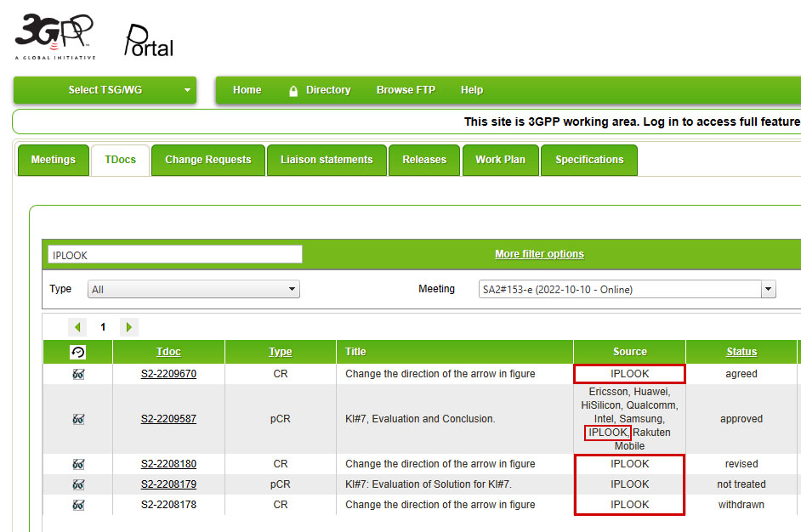Open the Meeting dropdown for SA2#153-e

[x=627, y=289]
